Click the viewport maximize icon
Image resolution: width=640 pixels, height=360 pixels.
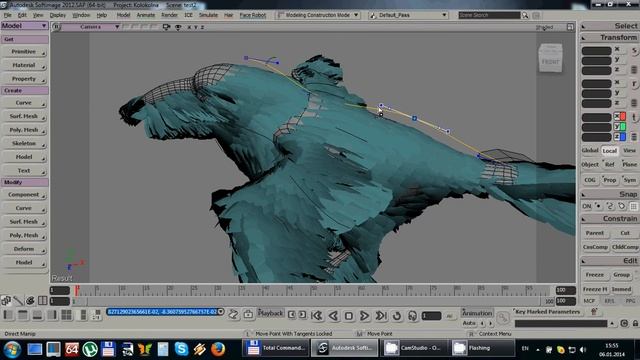[x=570, y=27]
